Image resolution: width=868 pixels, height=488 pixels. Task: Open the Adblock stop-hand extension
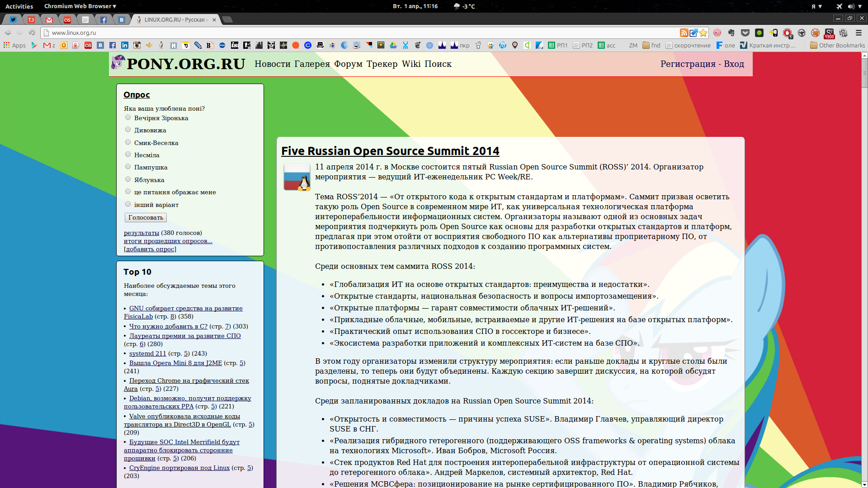(x=788, y=33)
